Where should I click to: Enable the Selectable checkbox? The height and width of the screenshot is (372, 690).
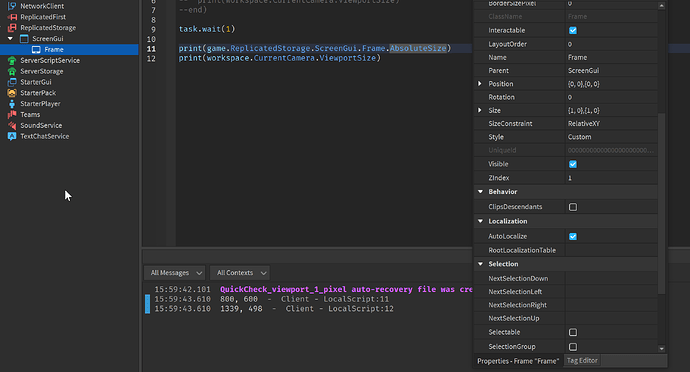click(x=573, y=332)
